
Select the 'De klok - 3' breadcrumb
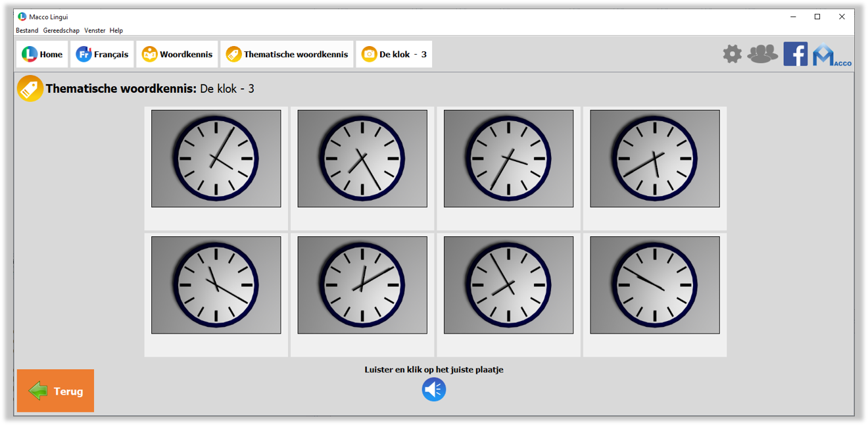pyautogui.click(x=394, y=55)
